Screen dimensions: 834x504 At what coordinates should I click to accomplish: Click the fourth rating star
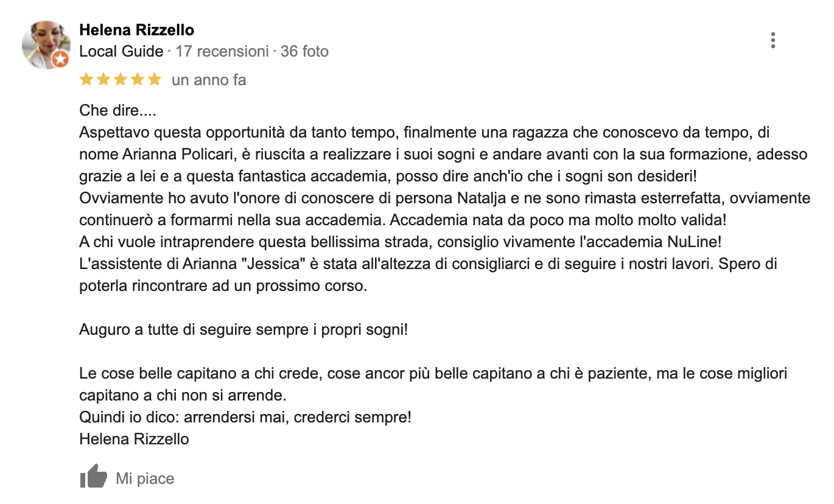coord(138,79)
